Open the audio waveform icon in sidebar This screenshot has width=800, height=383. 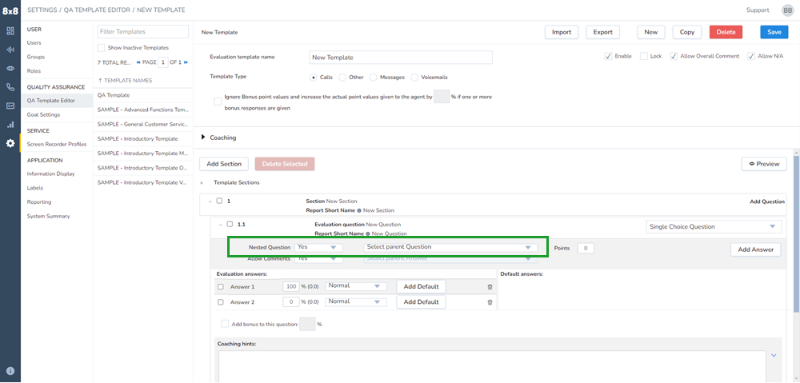(10, 49)
